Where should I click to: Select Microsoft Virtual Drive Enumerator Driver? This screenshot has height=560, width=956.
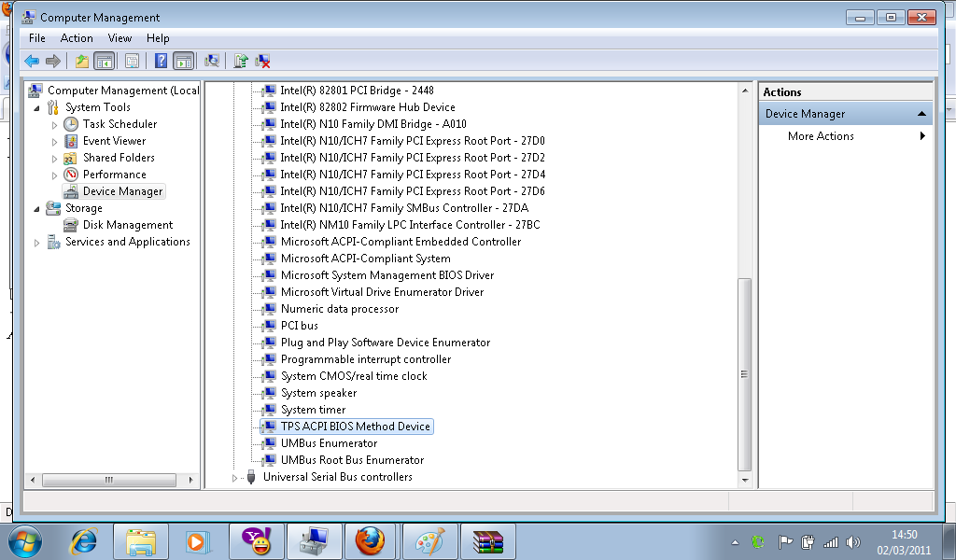pyautogui.click(x=382, y=292)
